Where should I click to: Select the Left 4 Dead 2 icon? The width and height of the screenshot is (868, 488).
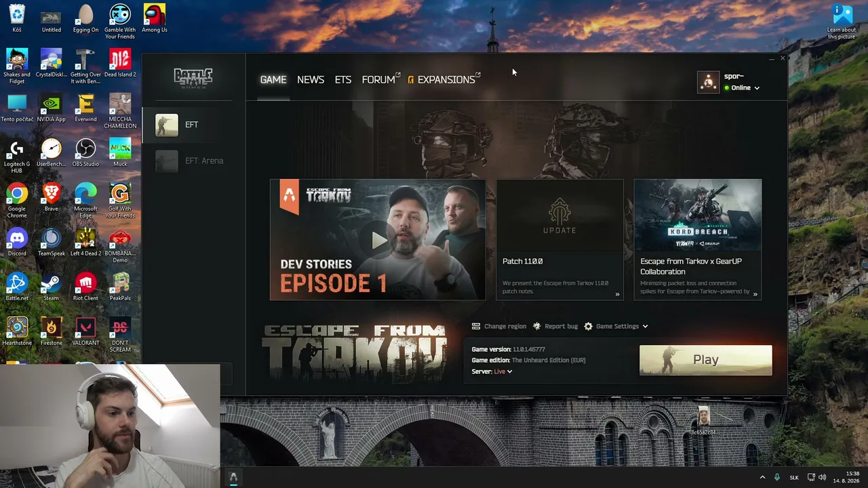click(x=85, y=242)
